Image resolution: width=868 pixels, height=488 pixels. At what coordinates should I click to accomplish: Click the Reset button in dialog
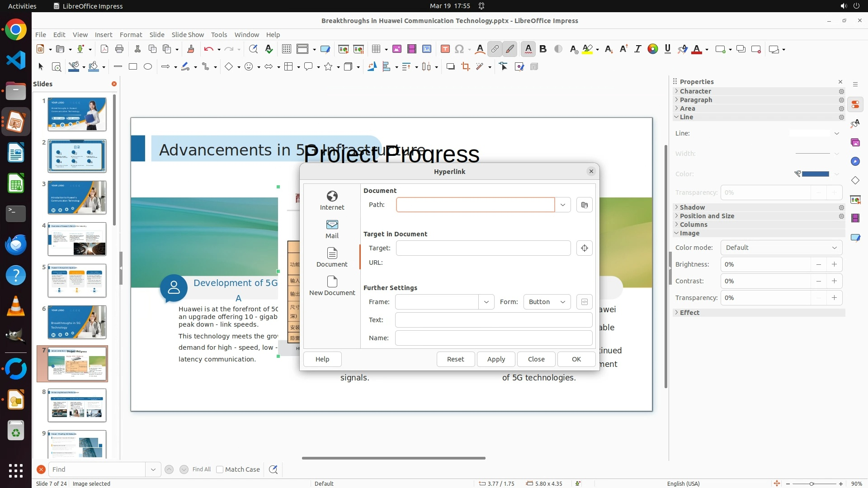(455, 359)
